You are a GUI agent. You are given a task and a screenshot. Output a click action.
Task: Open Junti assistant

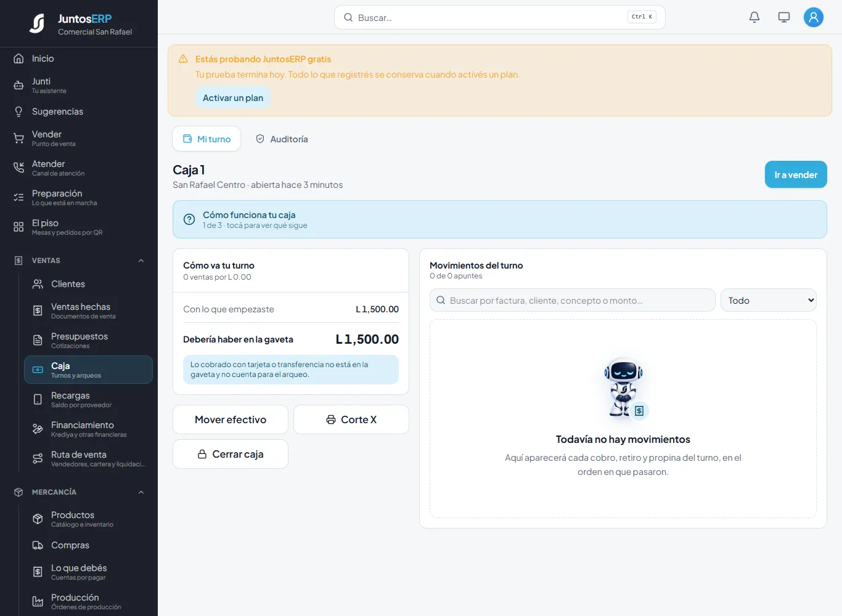[x=79, y=85]
